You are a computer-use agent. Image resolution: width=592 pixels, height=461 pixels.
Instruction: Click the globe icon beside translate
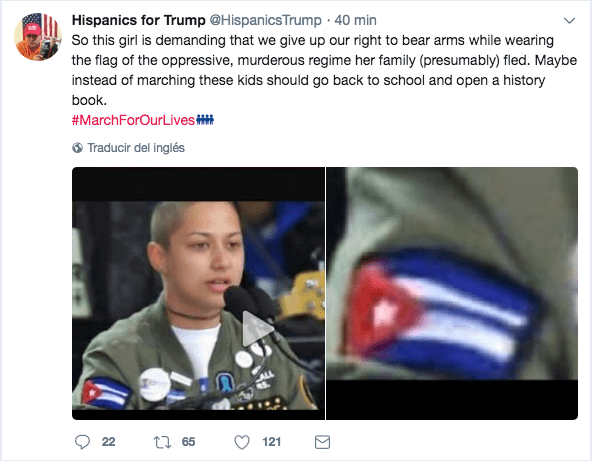(77, 148)
